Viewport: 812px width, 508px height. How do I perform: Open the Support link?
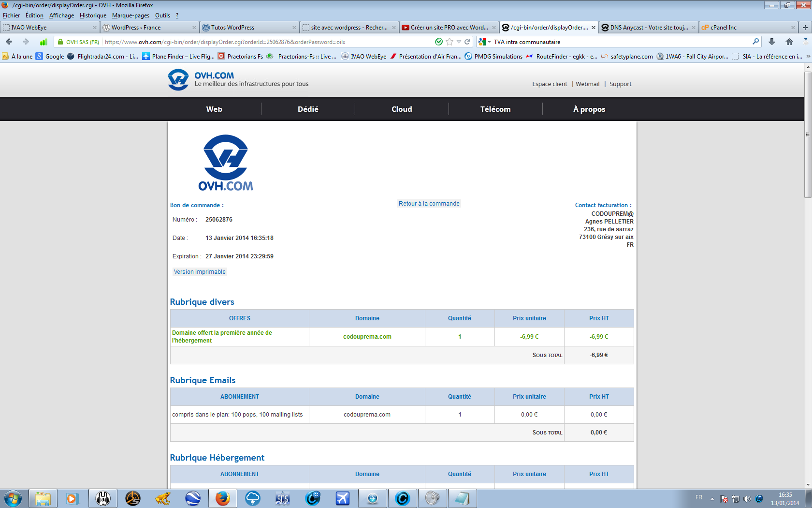[x=620, y=84]
